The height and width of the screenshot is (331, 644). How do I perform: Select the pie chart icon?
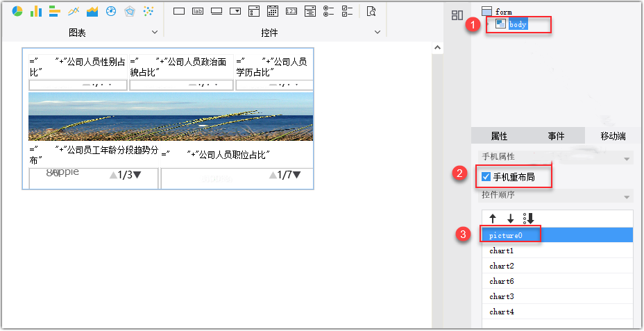click(17, 11)
